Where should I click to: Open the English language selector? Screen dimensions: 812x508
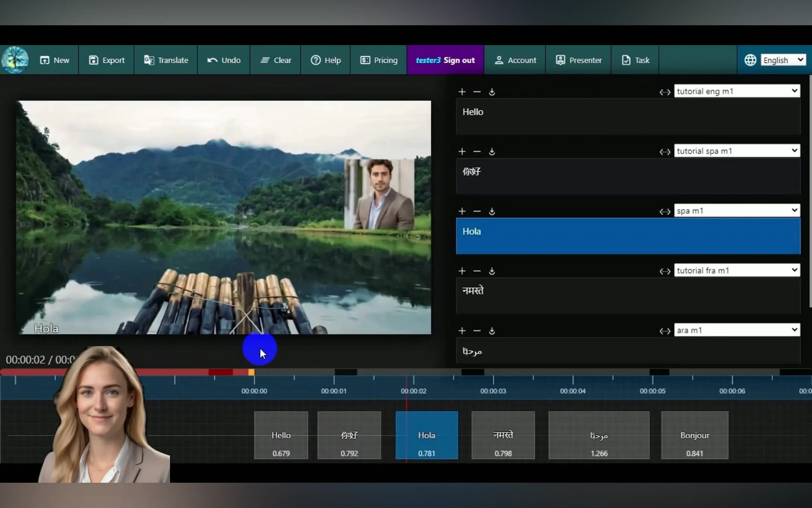783,60
